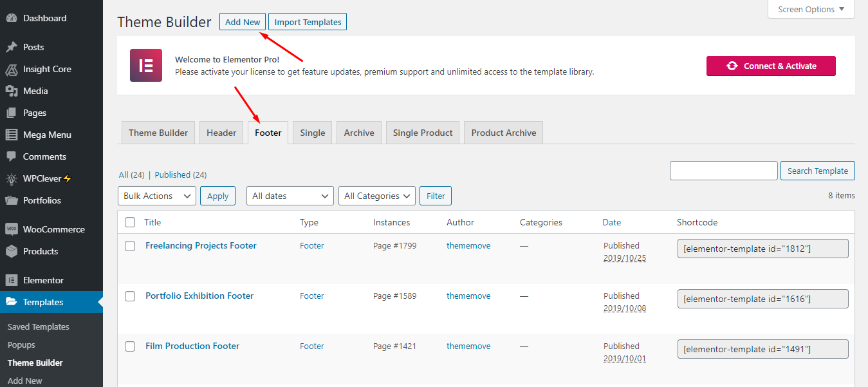Click author thememove in Freelancing Projects row
Screen dimensions: 868x387
468,245
